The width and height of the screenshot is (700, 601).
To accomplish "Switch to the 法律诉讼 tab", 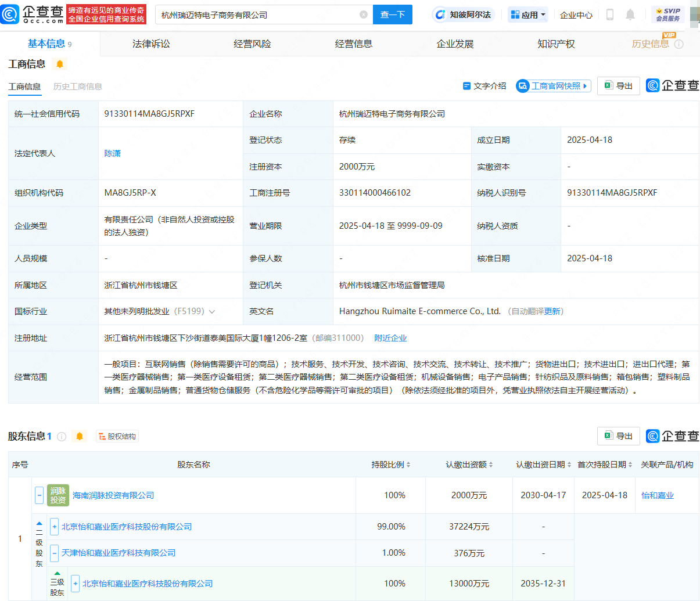I will 151,44.
